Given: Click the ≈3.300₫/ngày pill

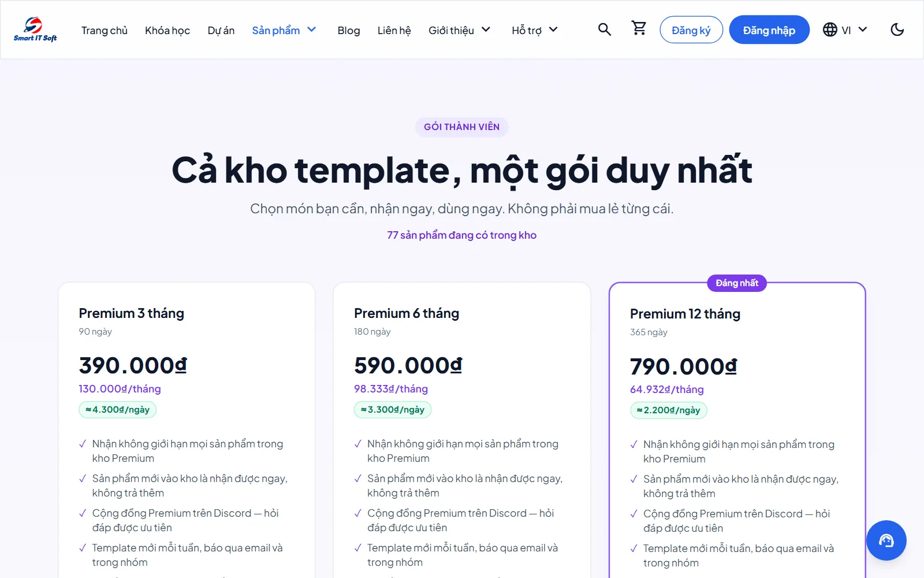Looking at the screenshot, I should pyautogui.click(x=393, y=410).
